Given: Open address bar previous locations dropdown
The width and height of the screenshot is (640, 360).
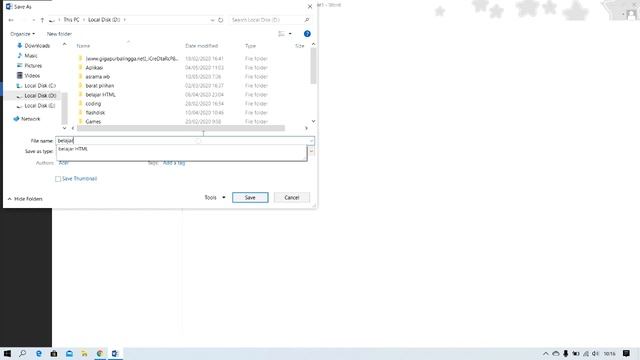Looking at the screenshot, I should 212,20.
